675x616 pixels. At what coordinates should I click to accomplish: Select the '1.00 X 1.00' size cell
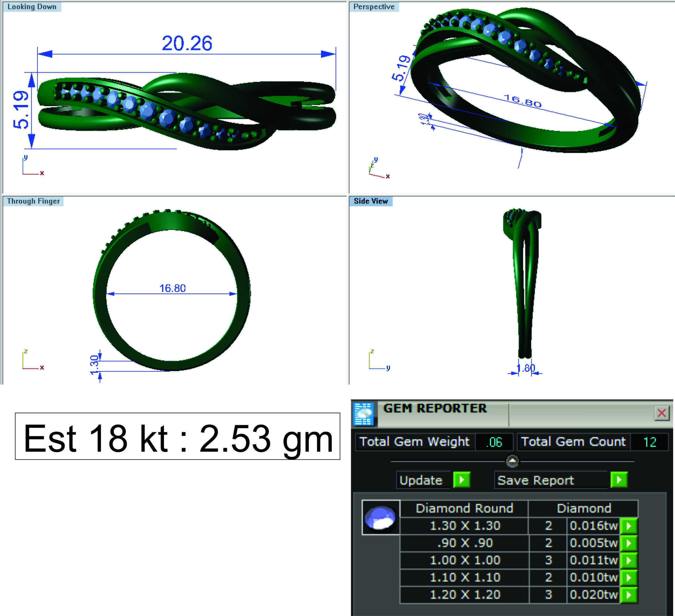[x=465, y=560]
